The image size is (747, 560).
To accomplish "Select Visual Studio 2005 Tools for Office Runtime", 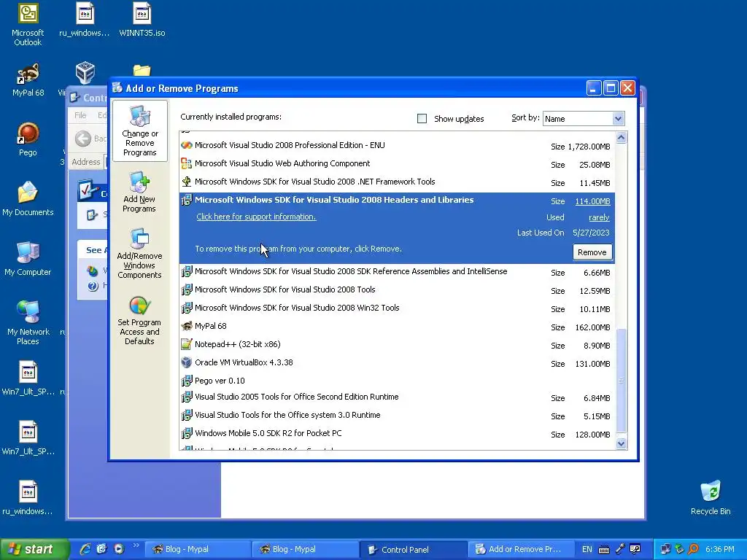I will [397, 397].
